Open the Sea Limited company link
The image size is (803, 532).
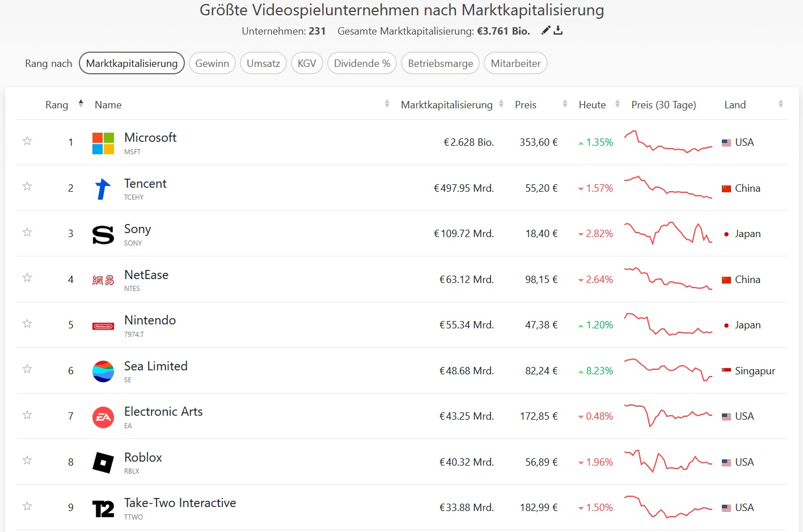[x=156, y=366]
